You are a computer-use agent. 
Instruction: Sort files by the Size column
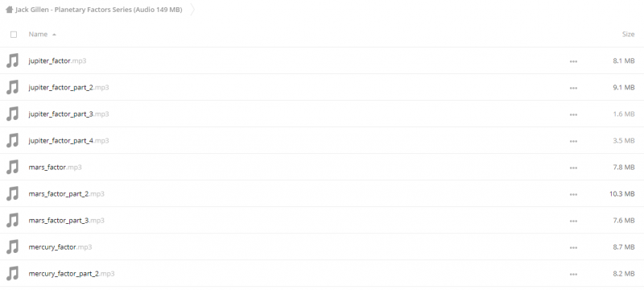[x=628, y=35]
